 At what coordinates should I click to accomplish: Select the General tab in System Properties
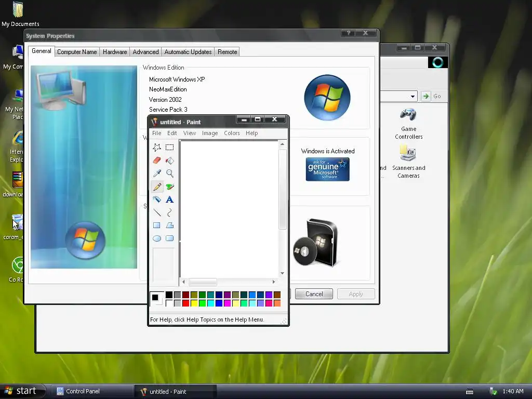pyautogui.click(x=42, y=51)
